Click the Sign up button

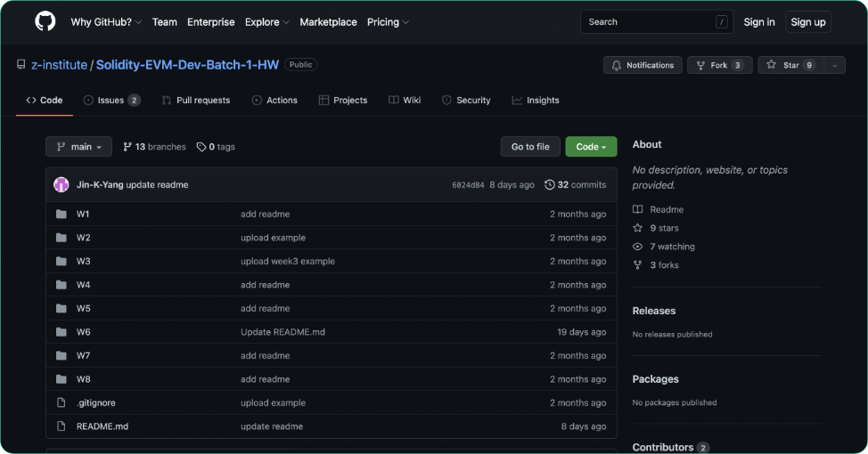(x=807, y=22)
